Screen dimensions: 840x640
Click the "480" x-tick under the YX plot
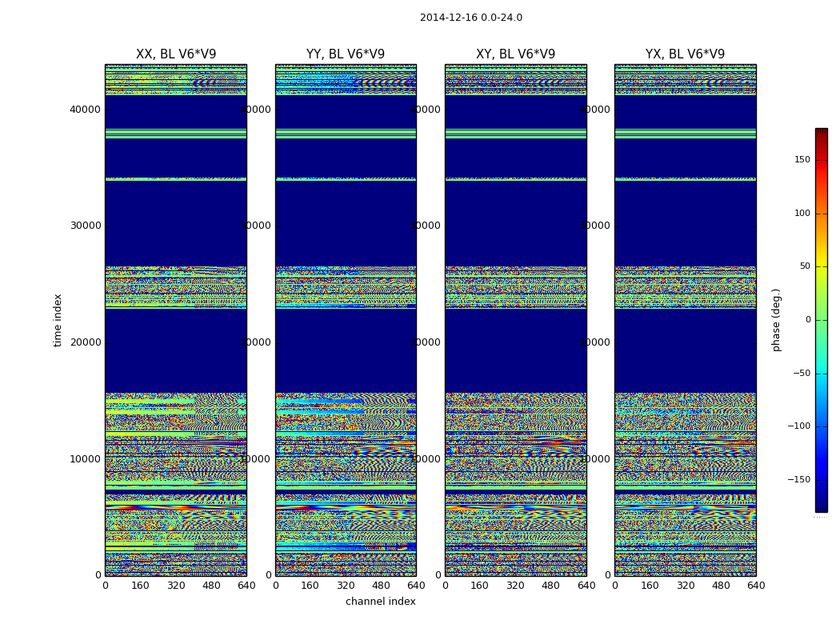(721, 586)
